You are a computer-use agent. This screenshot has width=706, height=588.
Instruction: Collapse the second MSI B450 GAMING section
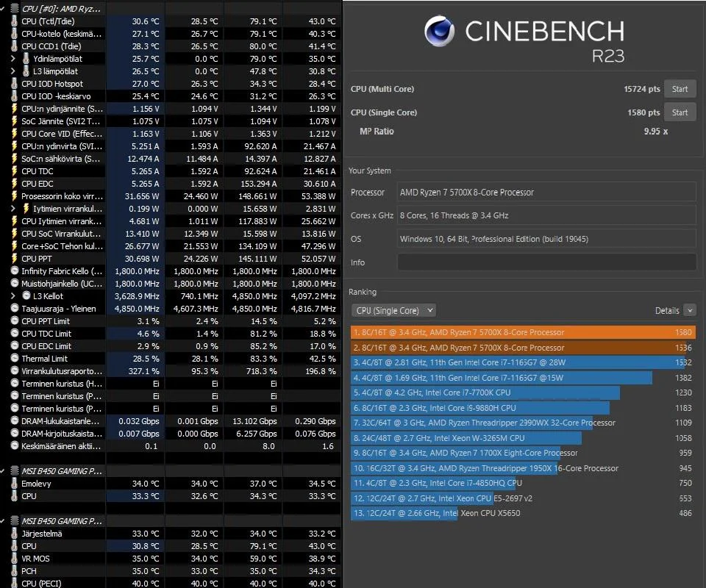pyautogui.click(x=3, y=521)
